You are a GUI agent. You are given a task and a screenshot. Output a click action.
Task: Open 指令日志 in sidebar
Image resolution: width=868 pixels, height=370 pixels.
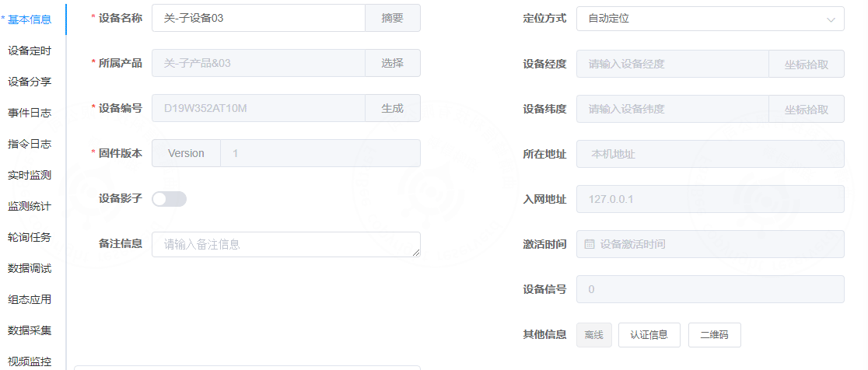pyautogui.click(x=30, y=145)
